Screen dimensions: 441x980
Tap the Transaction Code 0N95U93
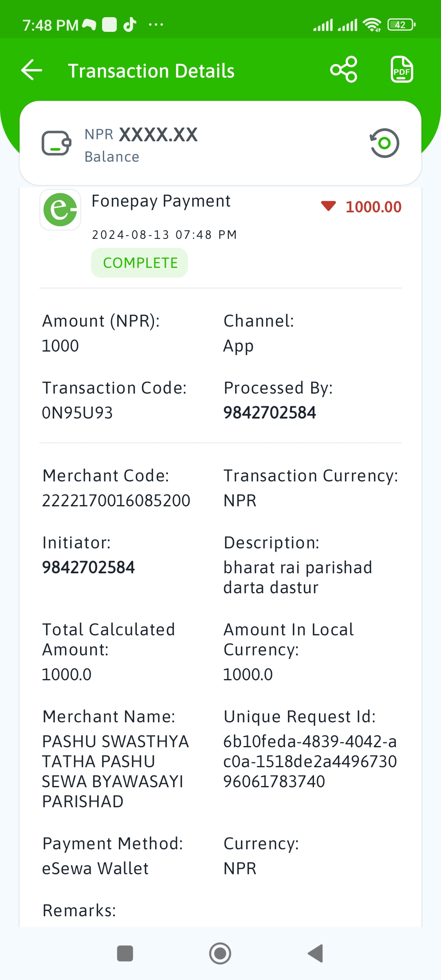[78, 413]
